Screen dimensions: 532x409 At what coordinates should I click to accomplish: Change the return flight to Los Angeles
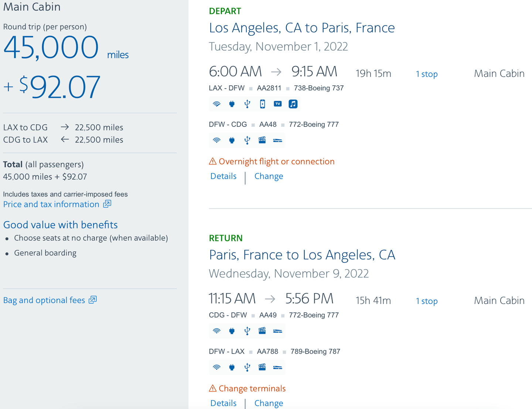tap(269, 403)
